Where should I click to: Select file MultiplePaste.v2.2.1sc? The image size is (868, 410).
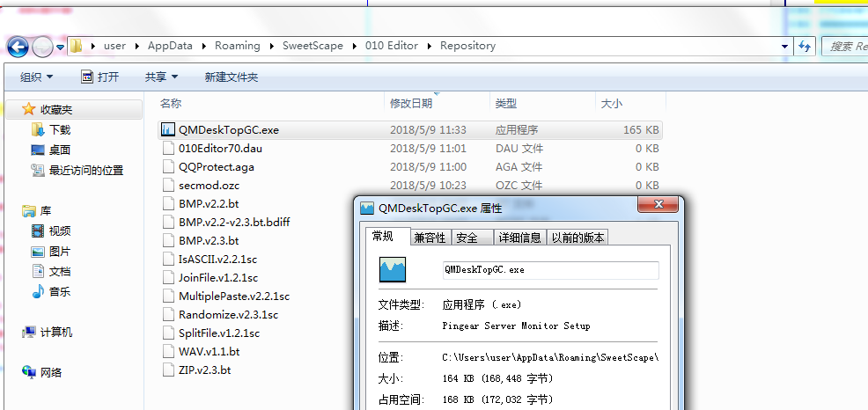pos(234,296)
